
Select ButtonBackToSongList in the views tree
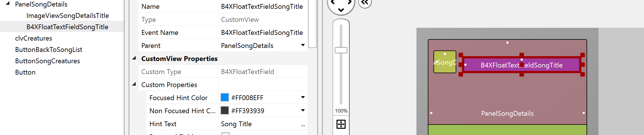click(49, 50)
